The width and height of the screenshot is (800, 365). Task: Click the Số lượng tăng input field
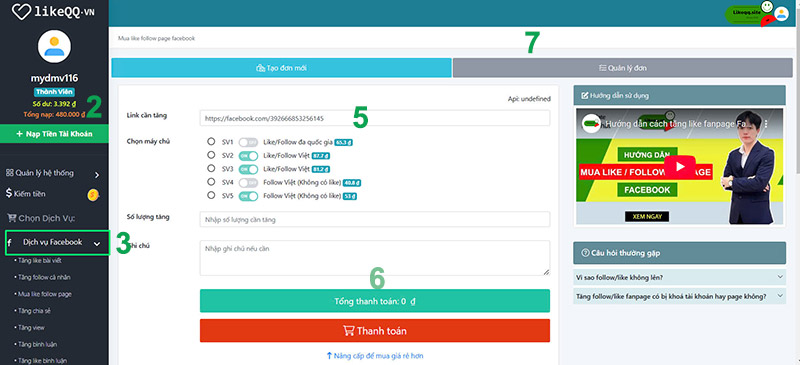click(374, 220)
